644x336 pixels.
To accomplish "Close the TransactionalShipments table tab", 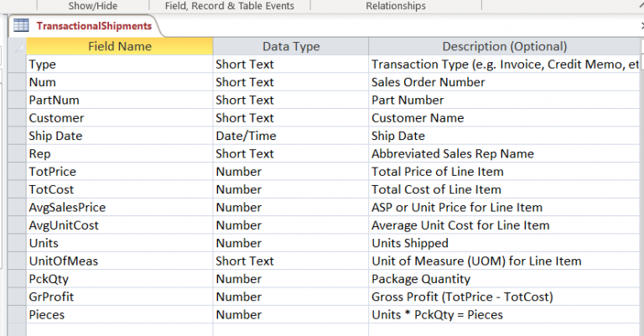I will [641, 26].
